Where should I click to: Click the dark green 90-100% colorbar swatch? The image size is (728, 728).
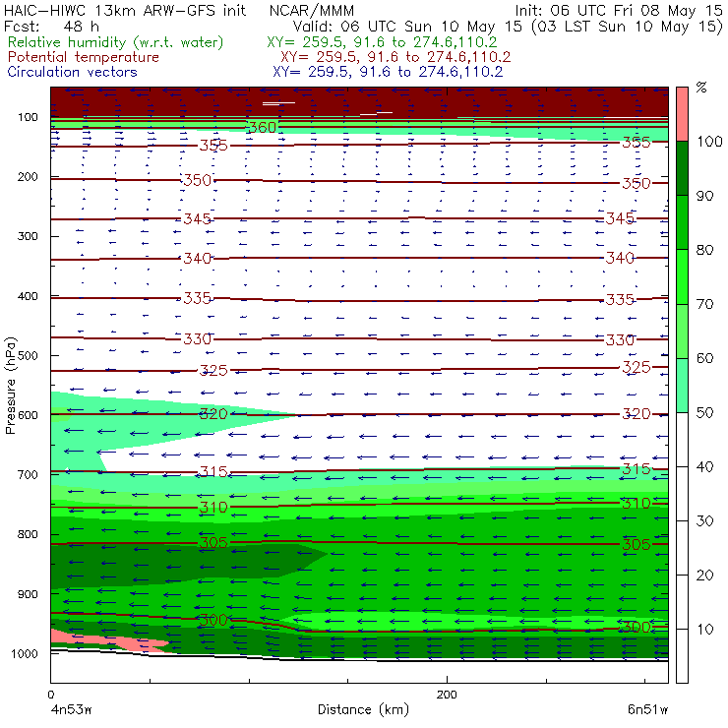click(x=682, y=168)
